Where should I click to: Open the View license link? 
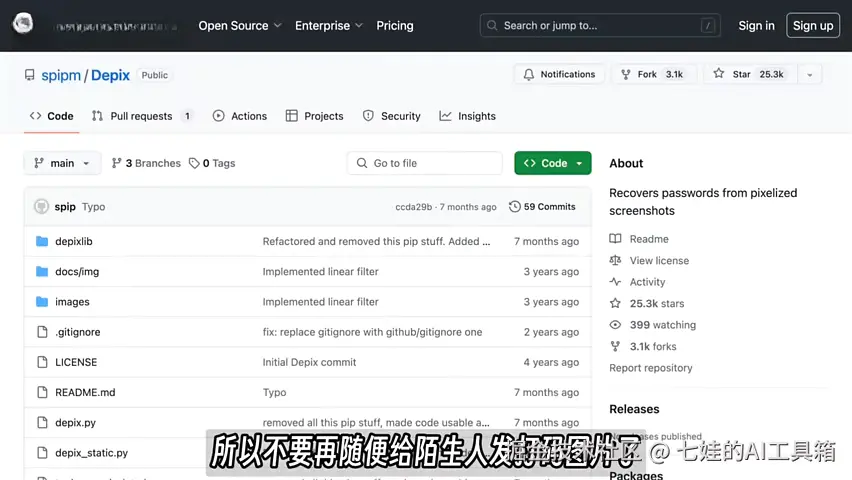pyautogui.click(x=659, y=260)
